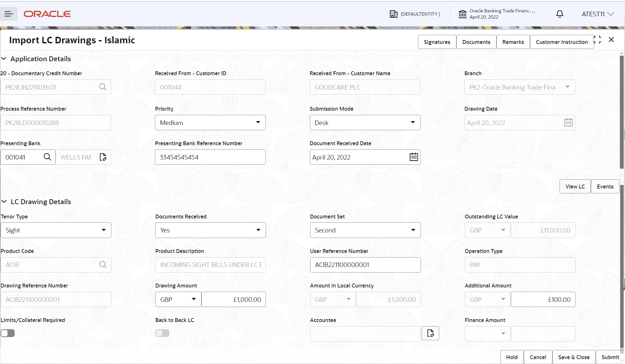Open the notifications bell
Viewport: 625px width, 364px height.
(560, 14)
